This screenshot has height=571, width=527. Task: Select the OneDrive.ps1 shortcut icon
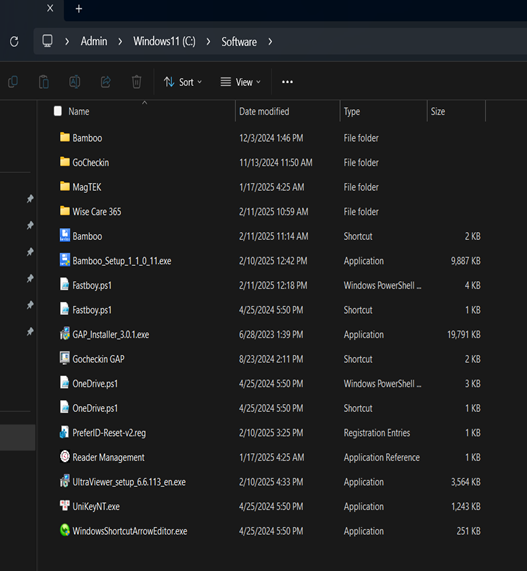pos(64,407)
